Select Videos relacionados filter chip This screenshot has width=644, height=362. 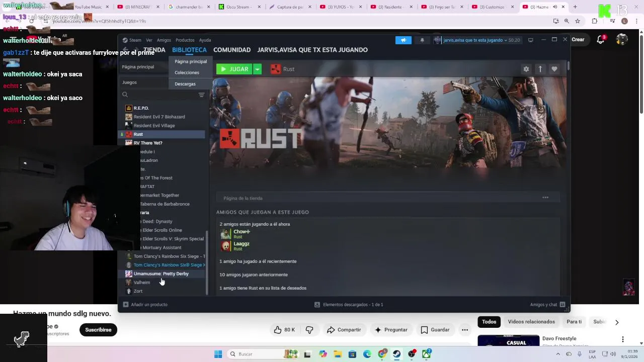coord(531,322)
